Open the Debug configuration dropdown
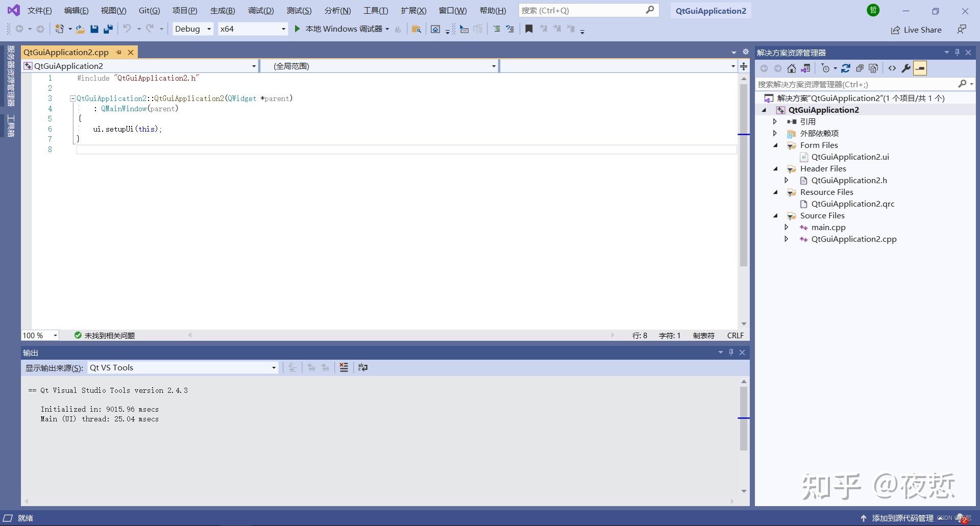 (x=209, y=29)
